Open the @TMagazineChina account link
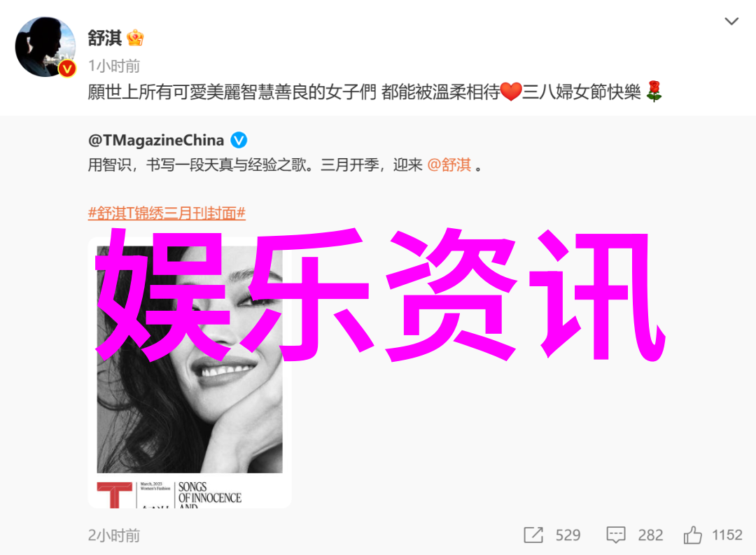Screen dimensions: 756x555 [x=155, y=140]
